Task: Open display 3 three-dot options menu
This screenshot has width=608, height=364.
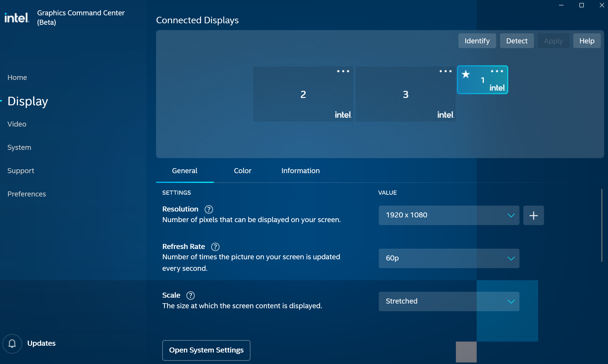Action: coord(445,71)
